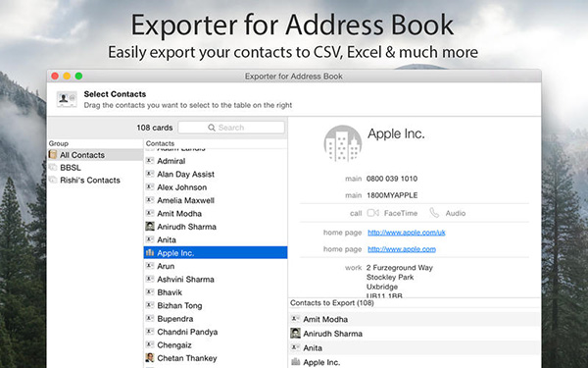The height and width of the screenshot is (368, 588).
Task: Click the 108 cards count label
Action: (x=155, y=128)
